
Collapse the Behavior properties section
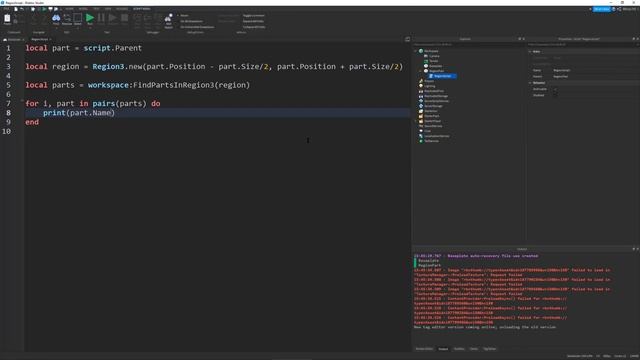pos(530,83)
